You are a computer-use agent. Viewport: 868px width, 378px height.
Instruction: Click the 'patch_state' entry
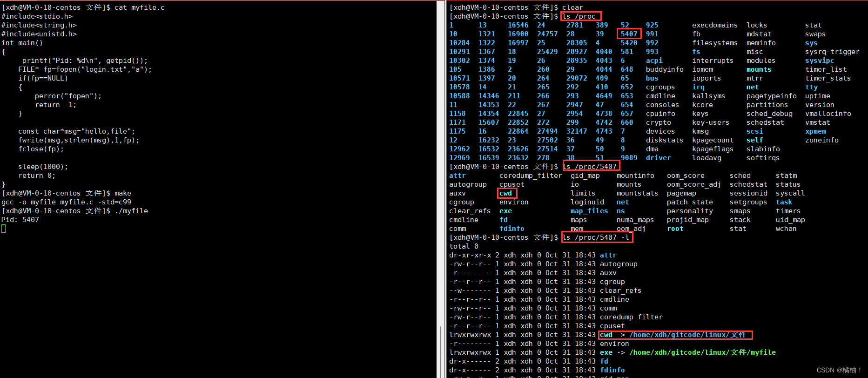click(x=690, y=202)
